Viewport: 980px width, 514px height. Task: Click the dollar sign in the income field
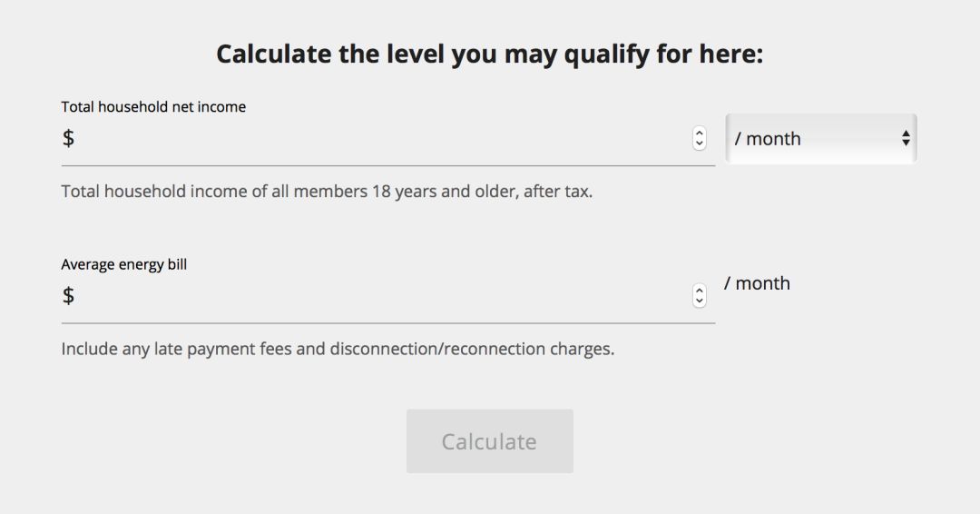pyautogui.click(x=68, y=138)
